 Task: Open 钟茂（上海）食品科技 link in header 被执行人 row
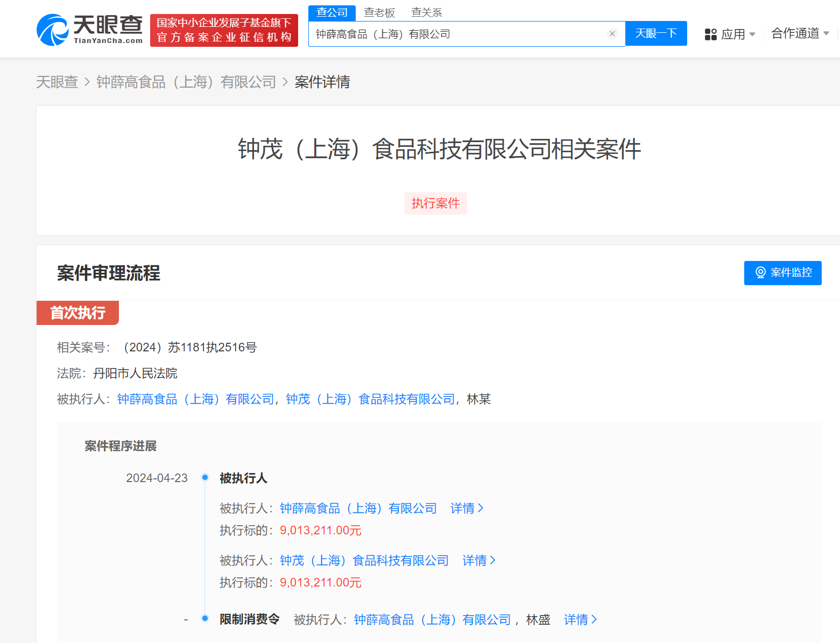pyautogui.click(x=370, y=399)
